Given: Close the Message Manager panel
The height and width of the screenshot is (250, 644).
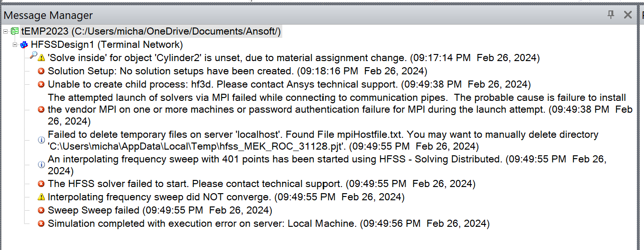Looking at the screenshot, I should [628, 15].
